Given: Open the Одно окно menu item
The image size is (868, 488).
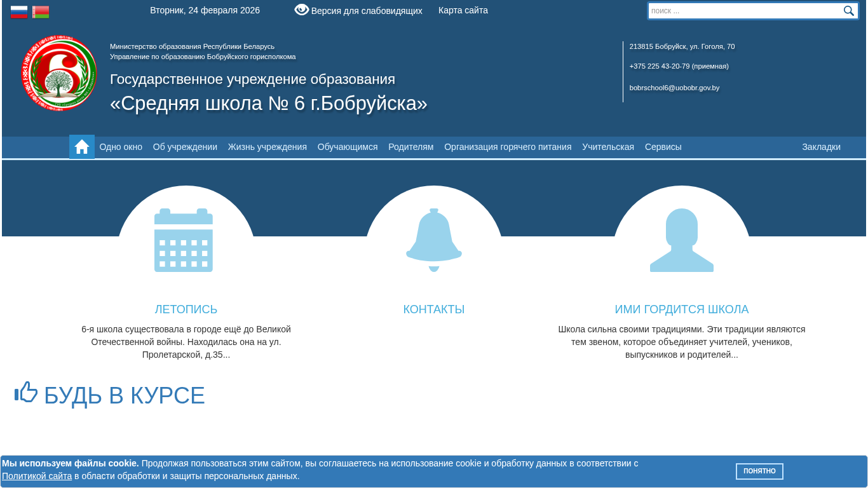Looking at the screenshot, I should [x=121, y=147].
